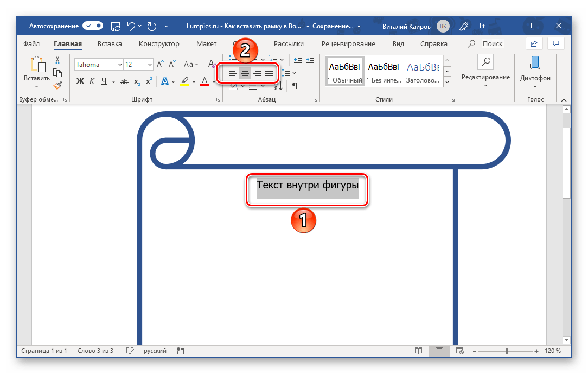Open the Comments speech-bubble icon
The image size is (588, 374).
pos(556,43)
